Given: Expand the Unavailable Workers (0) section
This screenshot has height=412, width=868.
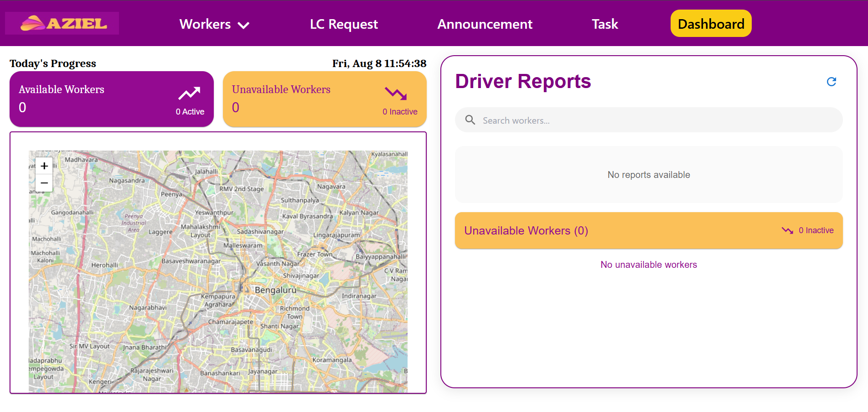Looking at the screenshot, I should (526, 230).
